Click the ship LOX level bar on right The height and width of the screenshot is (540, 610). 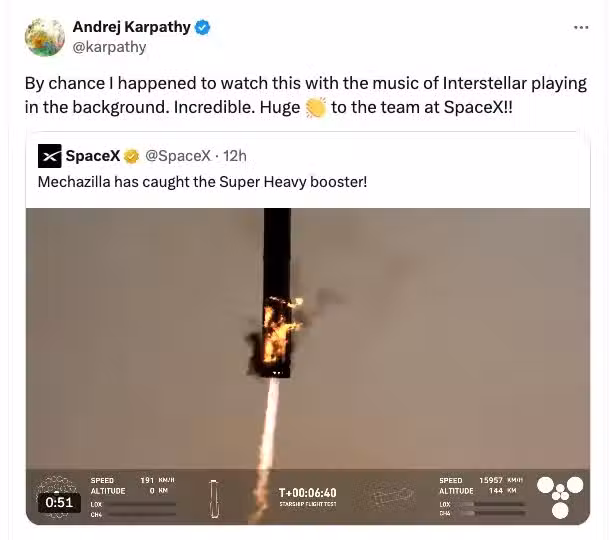point(491,504)
